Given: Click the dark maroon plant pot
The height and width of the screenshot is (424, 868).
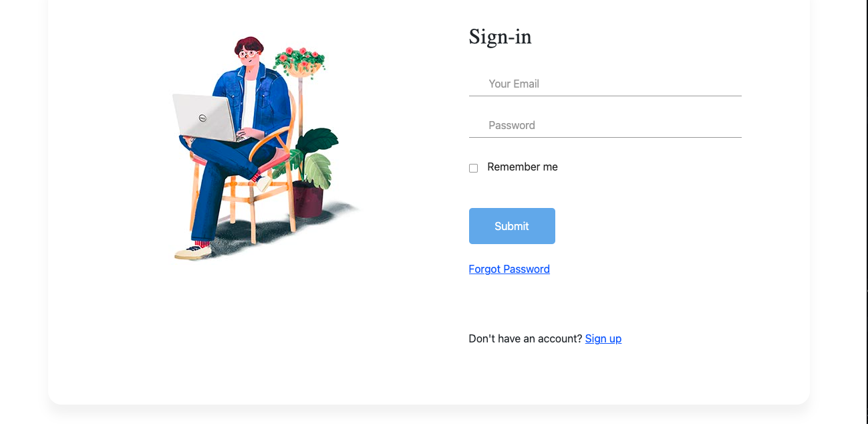Looking at the screenshot, I should point(308,199).
